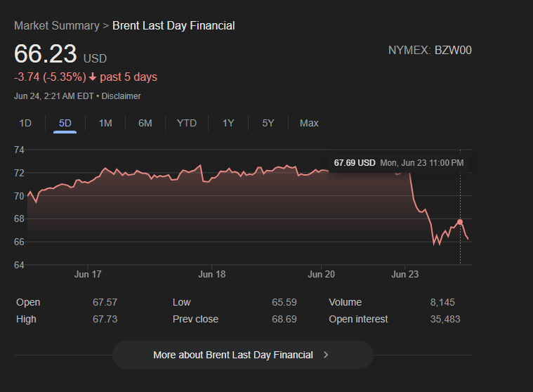Click the past 5 days text

pyautogui.click(x=129, y=77)
